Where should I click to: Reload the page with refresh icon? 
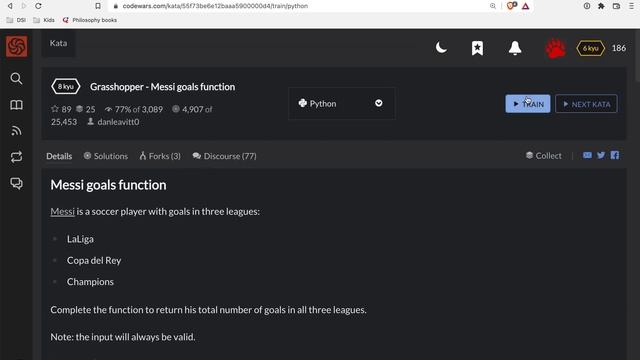pos(38,6)
